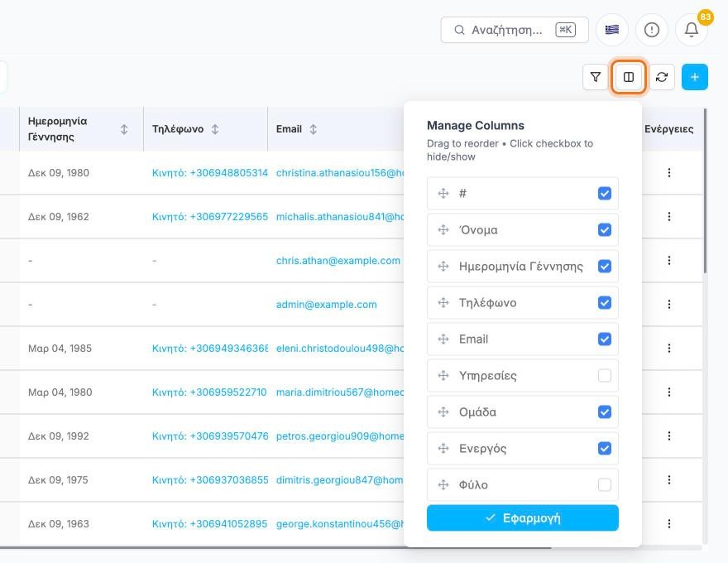Open actions menu for admin@example.com row
The image size is (728, 563).
(669, 304)
